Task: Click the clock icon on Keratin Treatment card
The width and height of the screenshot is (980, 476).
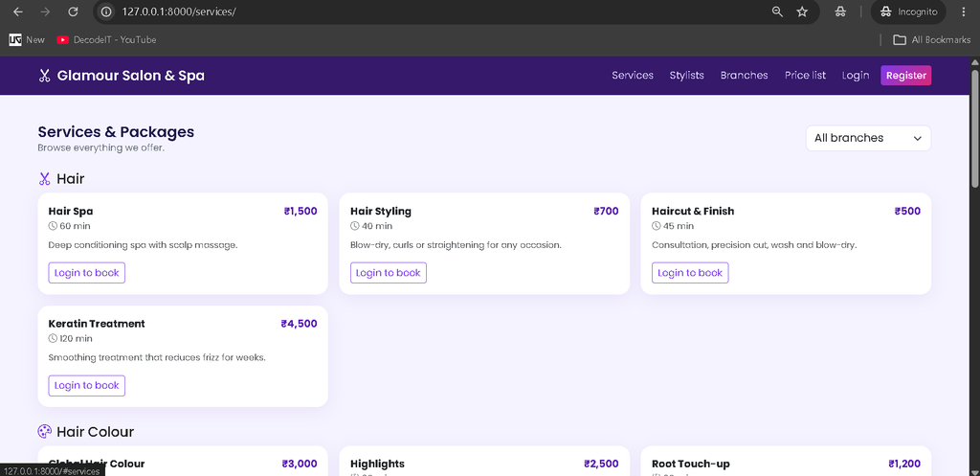Action: [x=53, y=338]
